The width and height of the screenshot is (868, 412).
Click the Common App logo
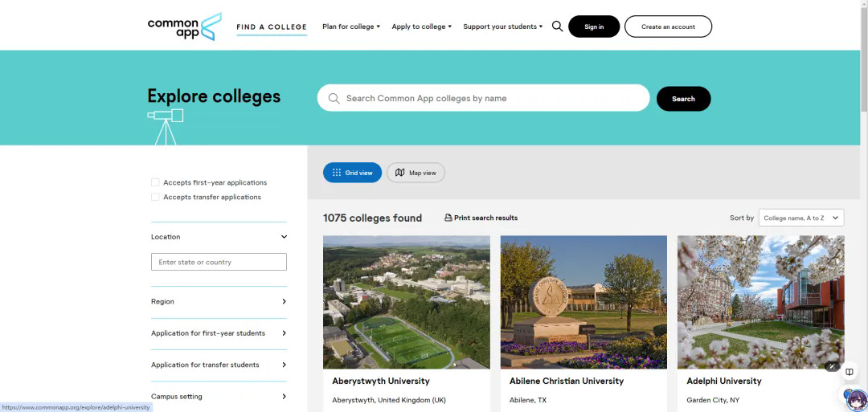[x=184, y=27]
